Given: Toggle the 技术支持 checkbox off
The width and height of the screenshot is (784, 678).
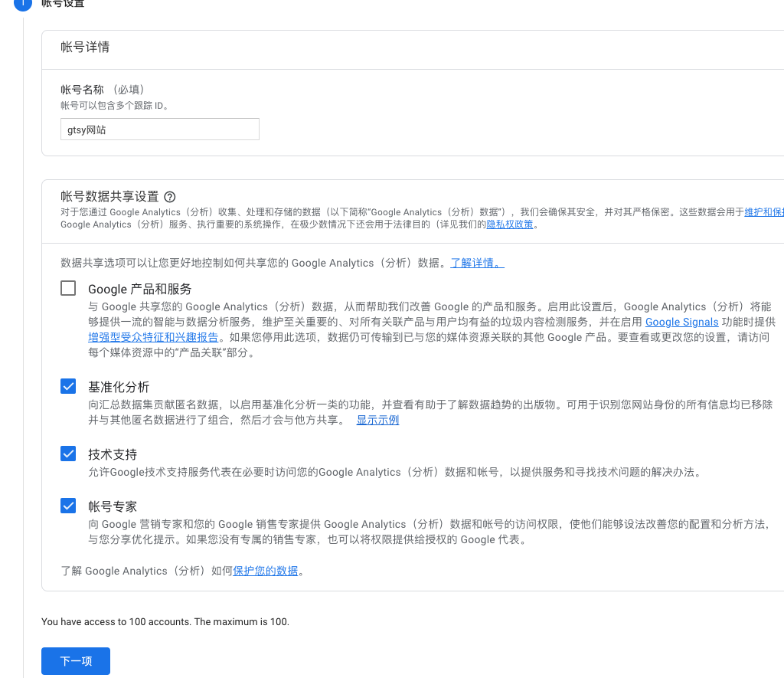Looking at the screenshot, I should [68, 454].
